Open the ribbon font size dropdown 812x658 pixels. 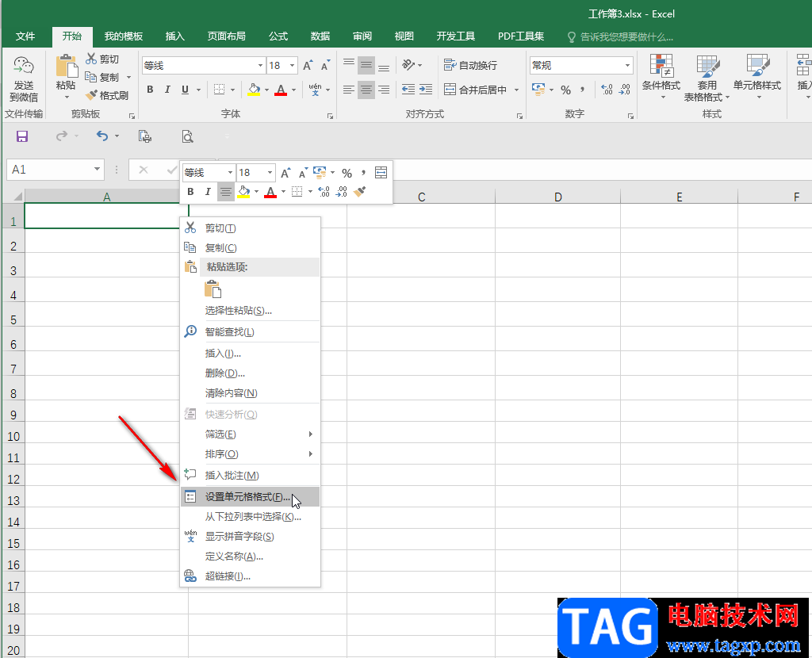293,66
